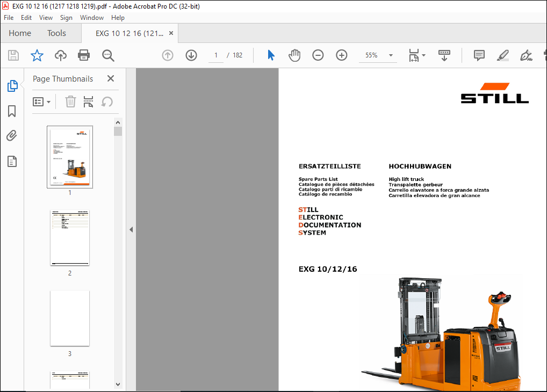Select the highlighter pen tool
This screenshot has height=392, width=547.
pyautogui.click(x=503, y=55)
